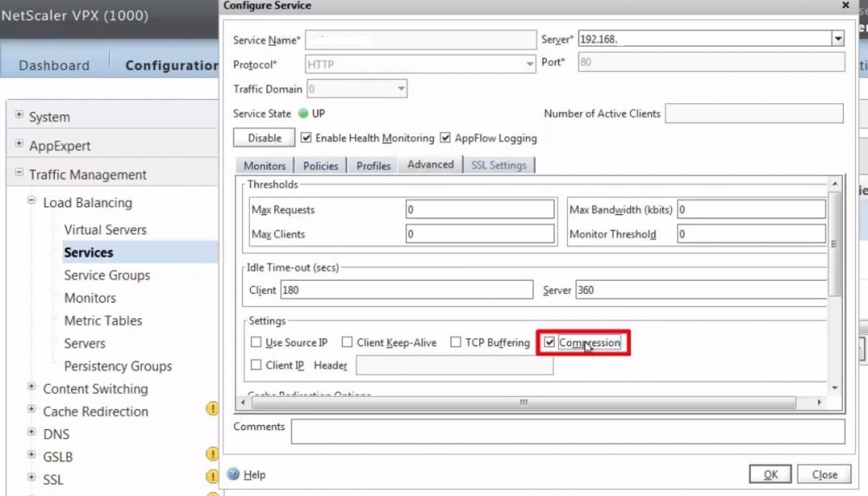The image size is (868, 496).
Task: Select the Advanced tab
Action: pos(431,164)
